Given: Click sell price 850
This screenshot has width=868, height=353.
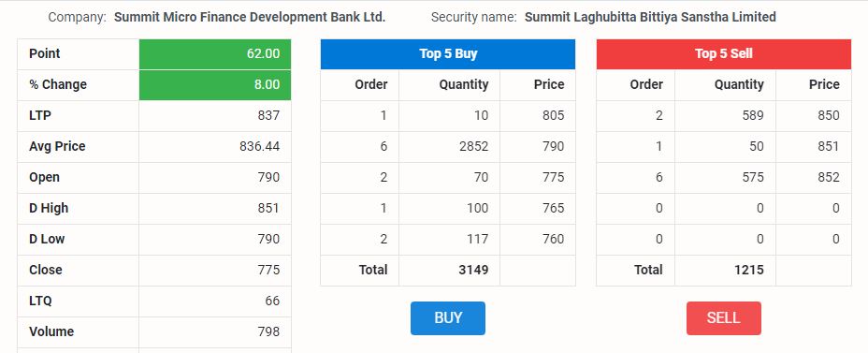Looking at the screenshot, I should click(829, 115).
